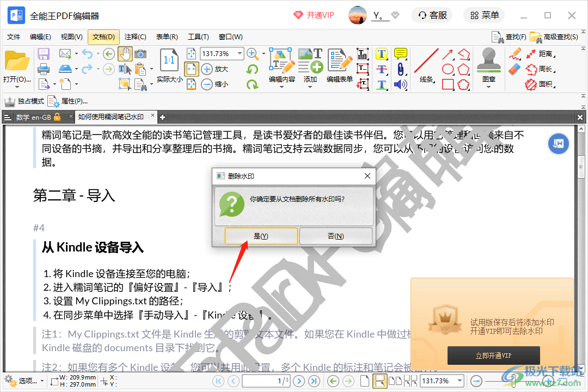Save the document with the floppy disk icon
The height and width of the screenshot is (392, 588).
[44, 54]
